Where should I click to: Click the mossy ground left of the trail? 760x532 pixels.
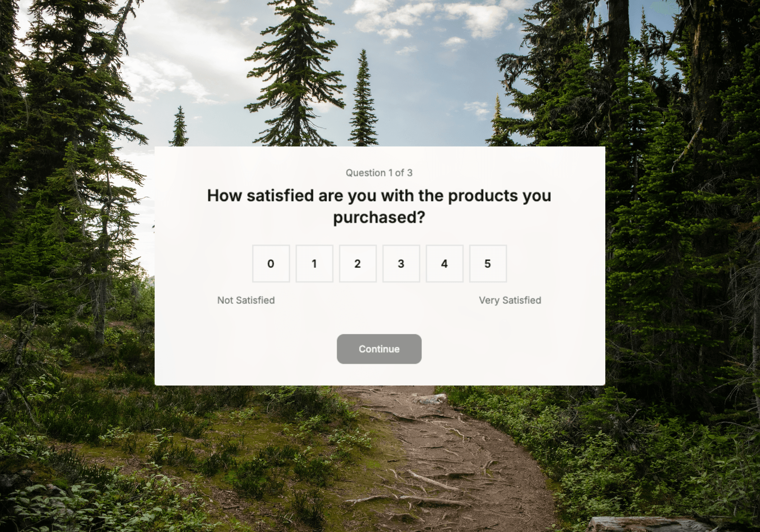[x=223, y=445]
